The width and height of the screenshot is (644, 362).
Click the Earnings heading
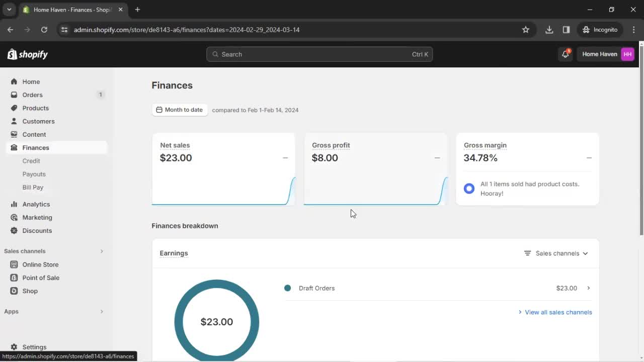coord(174,253)
